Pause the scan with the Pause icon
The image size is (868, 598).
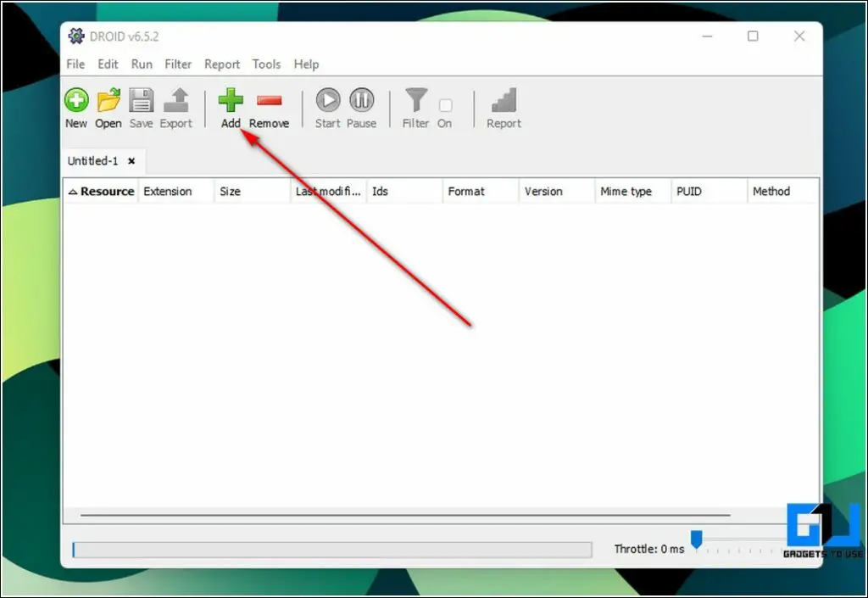361,100
